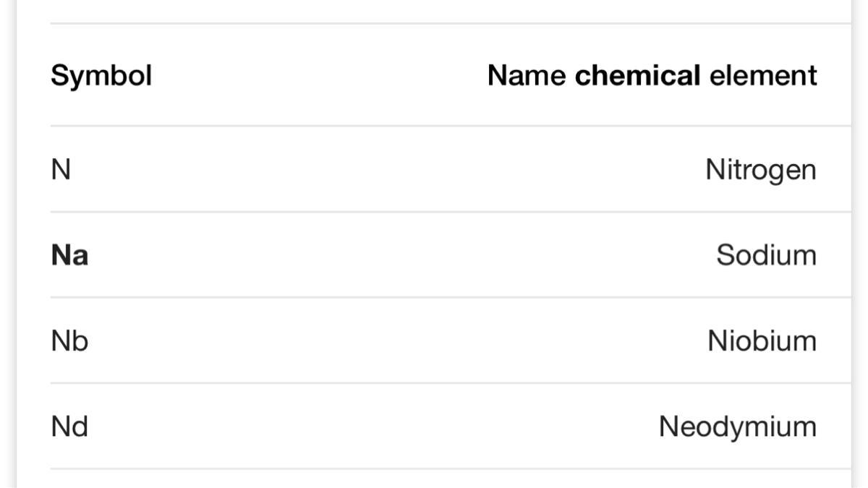The image size is (868, 488).
Task: Click the divider line below Neodymium row
Action: pos(451,468)
